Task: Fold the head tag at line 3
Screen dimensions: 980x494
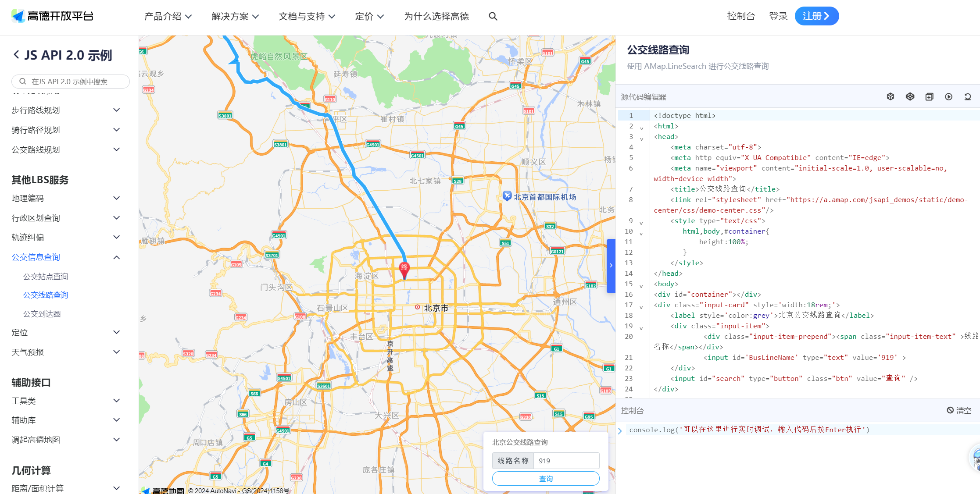Action: [641, 139]
